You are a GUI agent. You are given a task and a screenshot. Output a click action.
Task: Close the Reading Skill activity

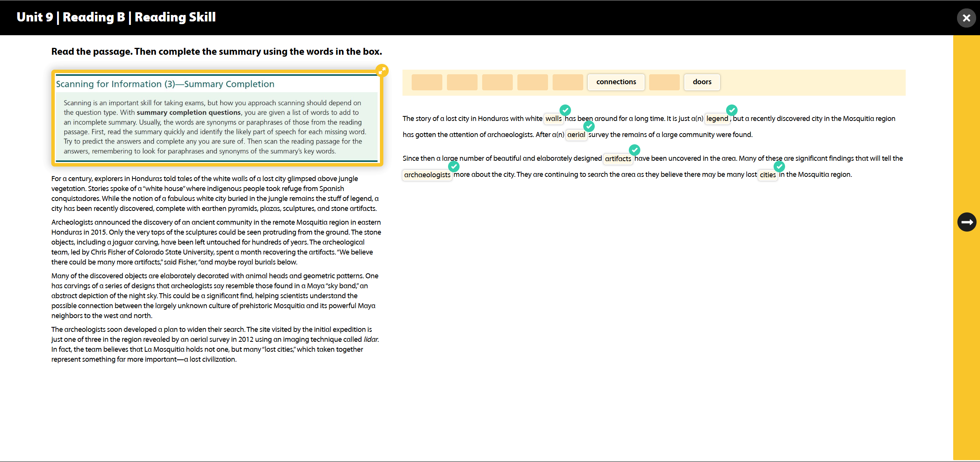coord(966,18)
